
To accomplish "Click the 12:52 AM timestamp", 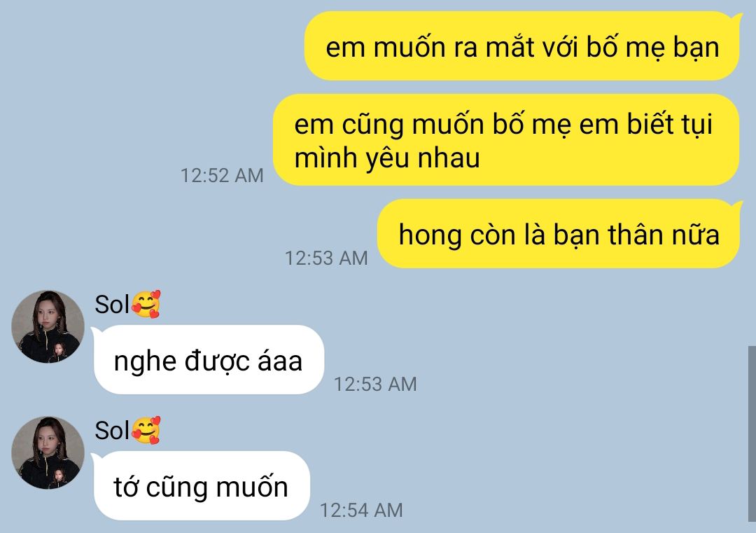I will 222,175.
